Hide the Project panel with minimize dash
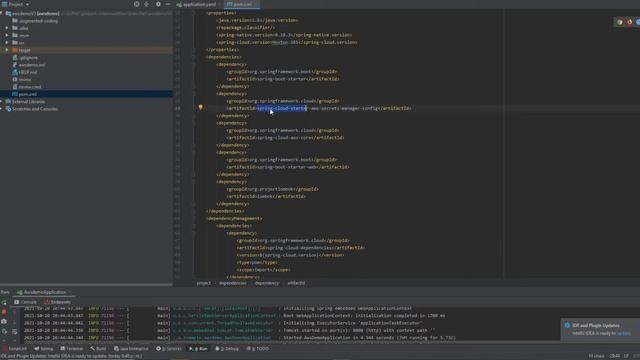 coord(168,4)
